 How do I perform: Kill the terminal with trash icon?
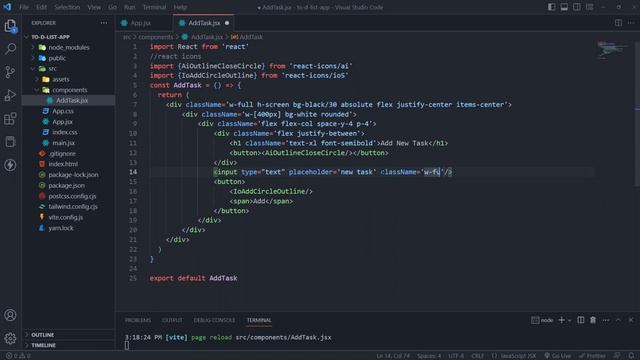(593, 320)
